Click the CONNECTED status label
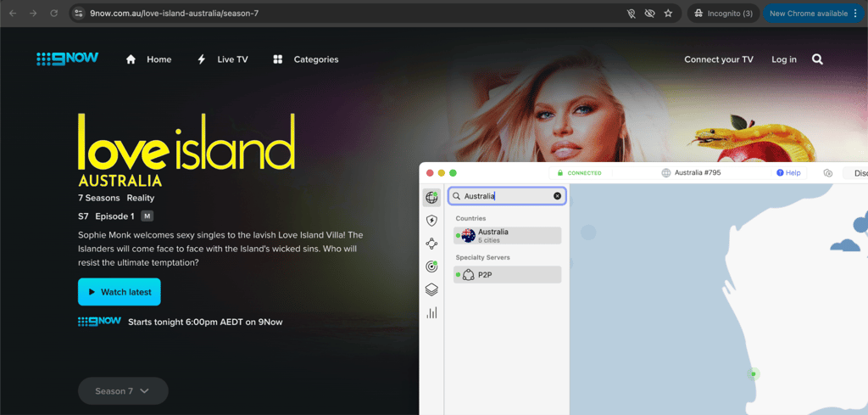The width and height of the screenshot is (868, 415). tap(585, 173)
